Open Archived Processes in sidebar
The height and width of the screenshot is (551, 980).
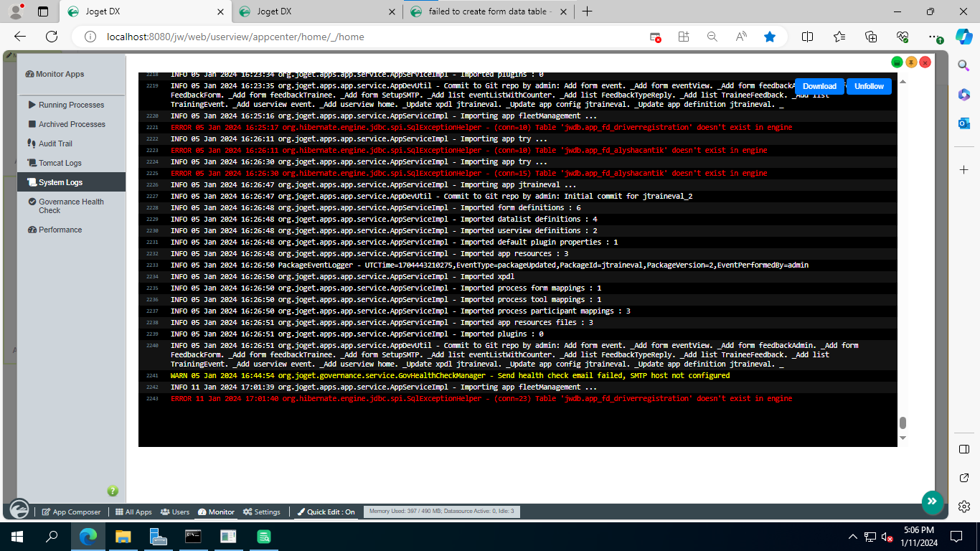[71, 124]
